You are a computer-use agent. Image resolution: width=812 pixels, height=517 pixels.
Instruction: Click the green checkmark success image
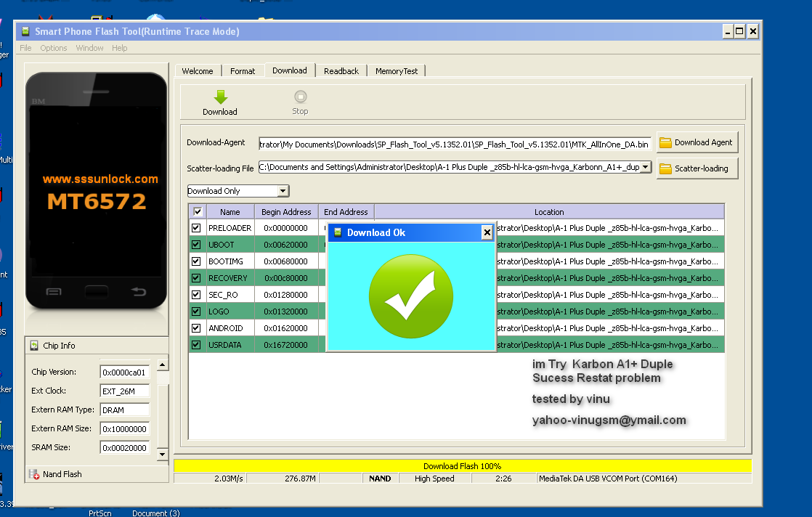[x=411, y=296]
